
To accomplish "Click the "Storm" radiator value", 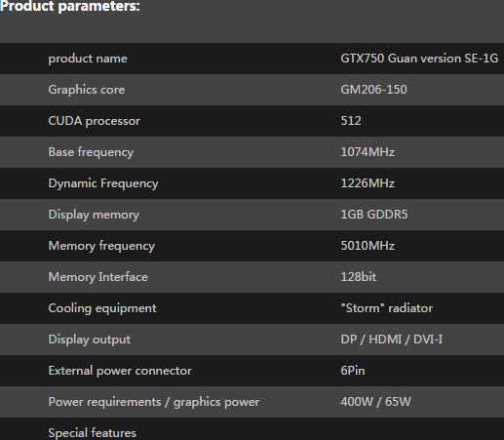I will [x=387, y=308].
